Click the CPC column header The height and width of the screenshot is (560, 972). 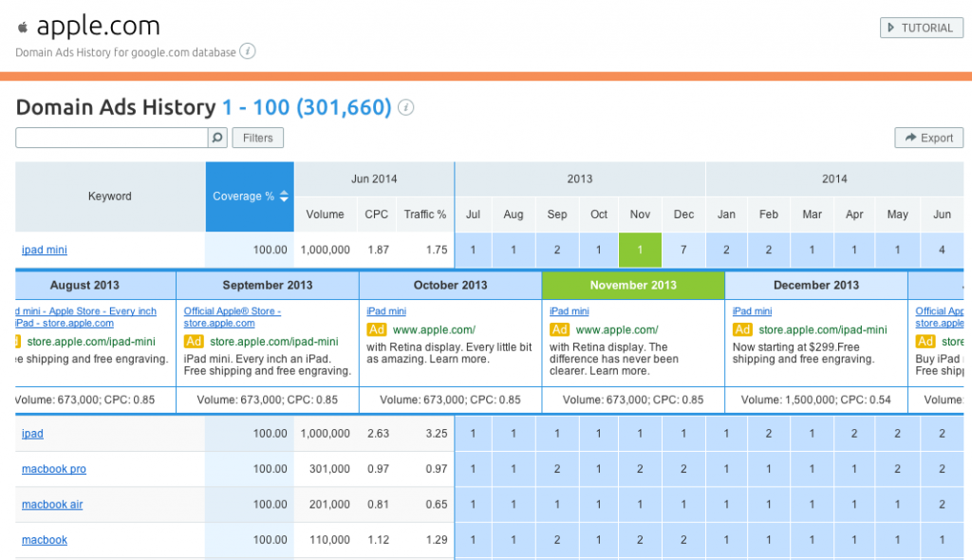376,215
